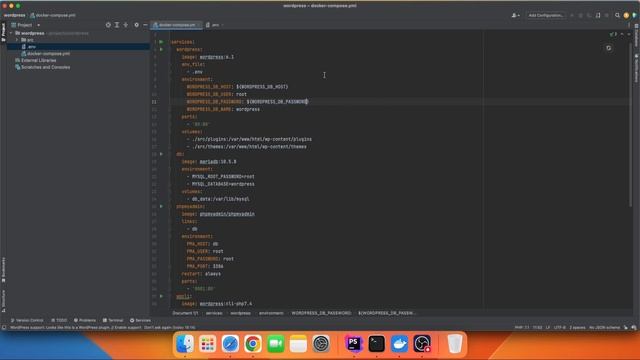
Task: Open the TODO tool window
Action: 59,320
